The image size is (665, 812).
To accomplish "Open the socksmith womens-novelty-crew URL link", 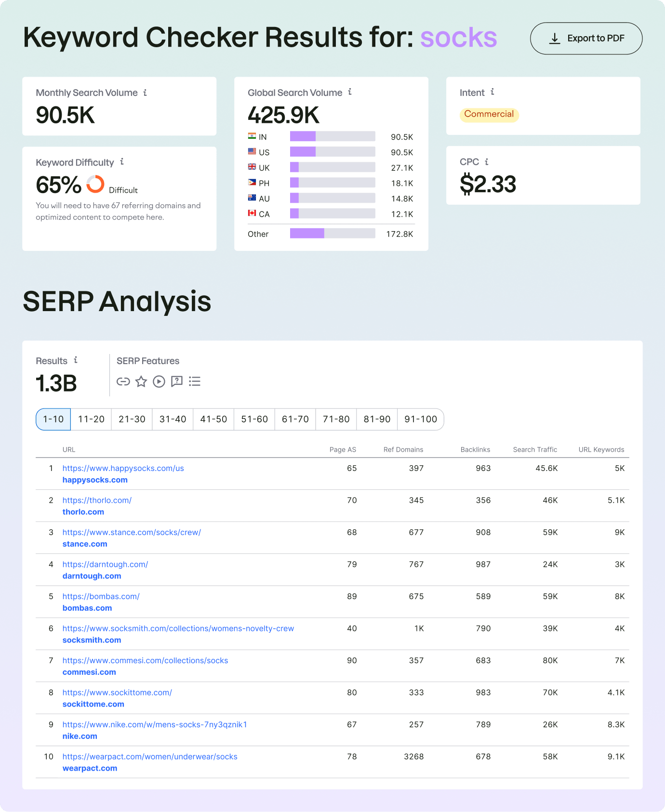I will point(178,629).
